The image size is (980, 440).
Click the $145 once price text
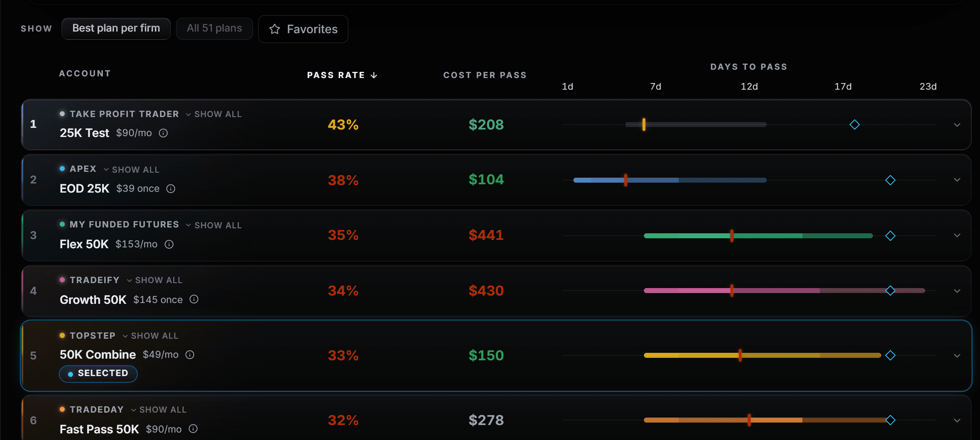(x=158, y=300)
